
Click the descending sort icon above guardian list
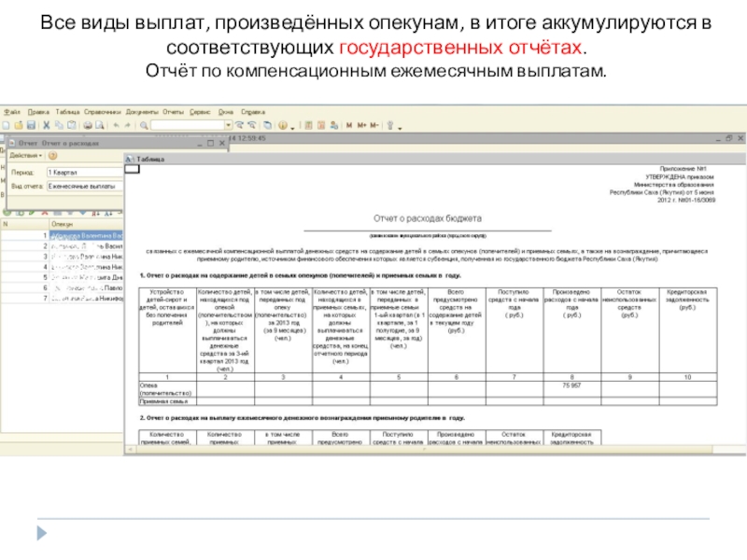[108, 213]
